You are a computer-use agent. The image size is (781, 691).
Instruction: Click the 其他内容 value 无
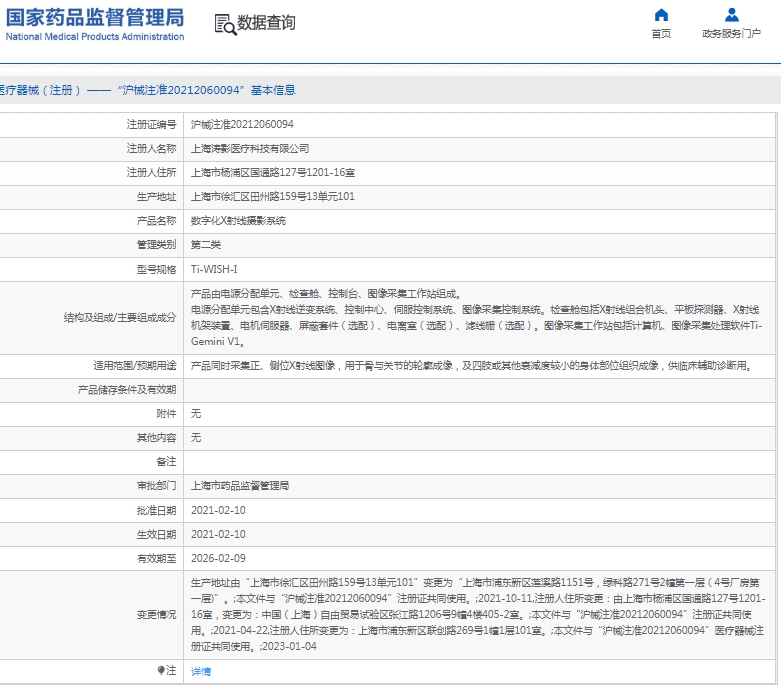coord(196,437)
